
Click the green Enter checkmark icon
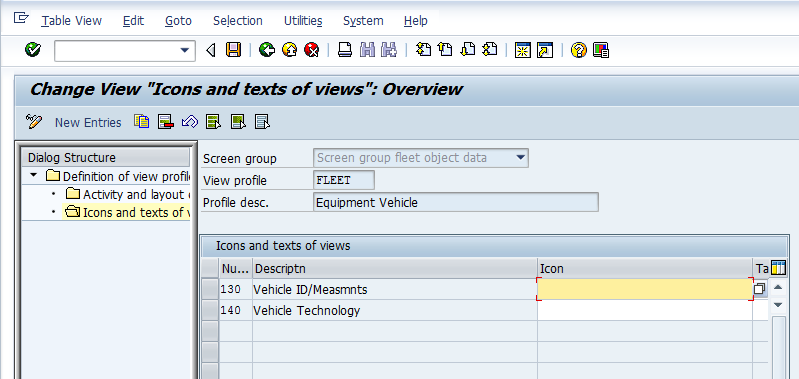click(33, 50)
